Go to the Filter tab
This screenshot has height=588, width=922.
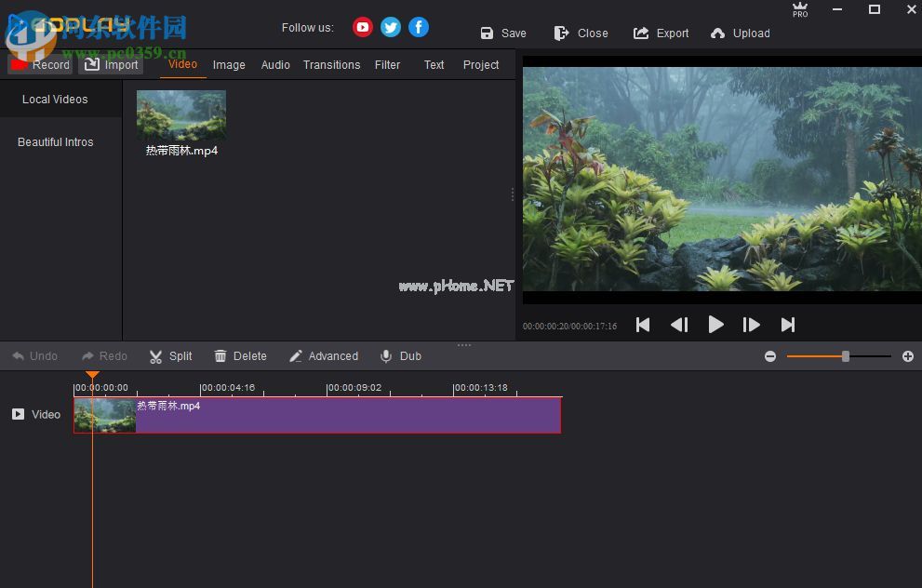[387, 65]
